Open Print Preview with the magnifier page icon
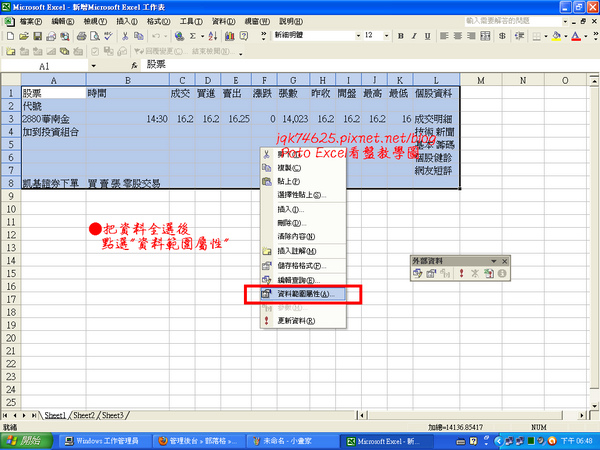 95,36
